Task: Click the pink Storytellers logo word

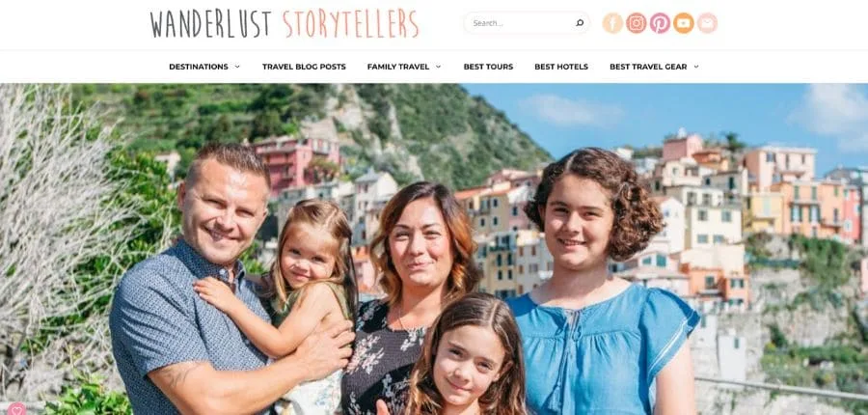Action: click(351, 24)
